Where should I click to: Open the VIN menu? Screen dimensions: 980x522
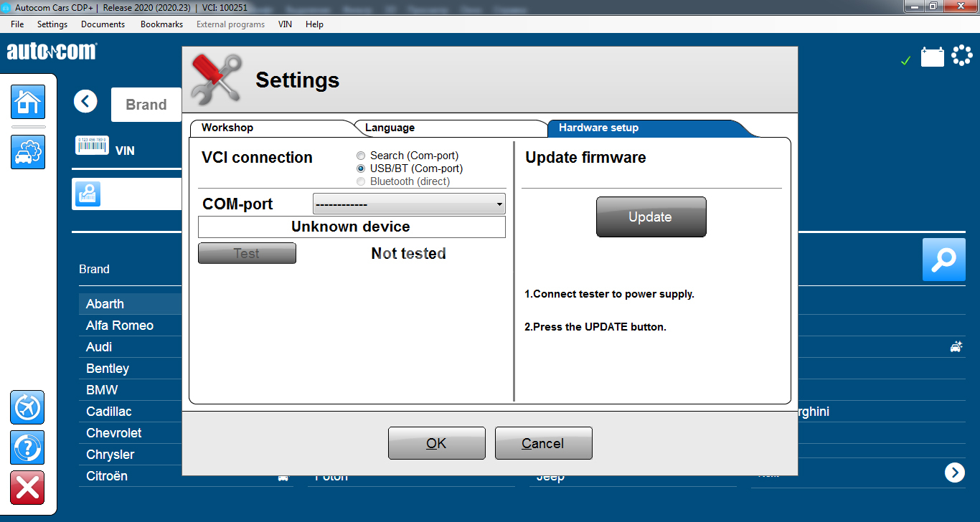pyautogui.click(x=285, y=24)
